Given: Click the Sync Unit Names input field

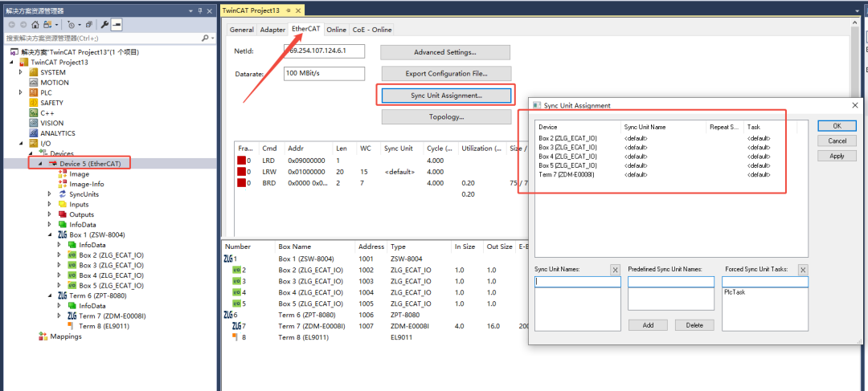Looking at the screenshot, I should (x=578, y=282).
